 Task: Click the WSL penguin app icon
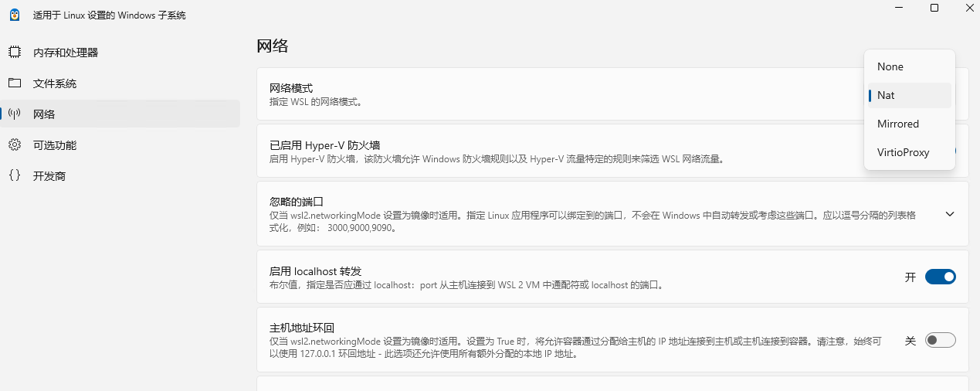coord(15,15)
